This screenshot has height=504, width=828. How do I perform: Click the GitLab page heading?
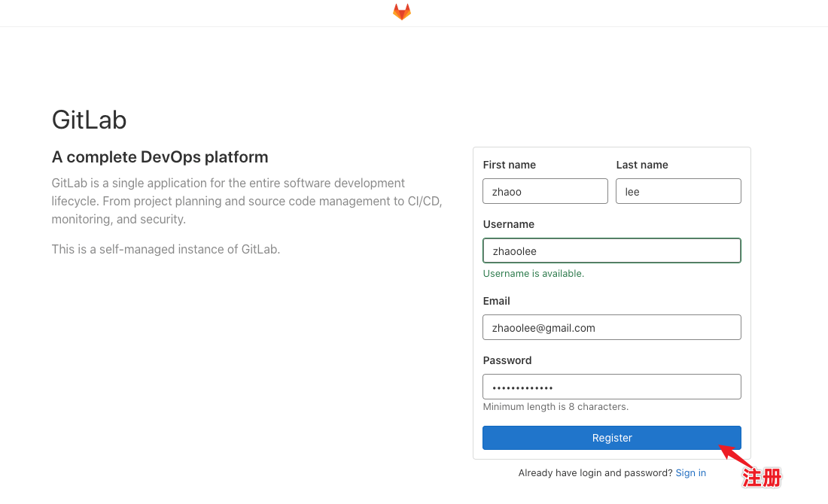pyautogui.click(x=90, y=120)
